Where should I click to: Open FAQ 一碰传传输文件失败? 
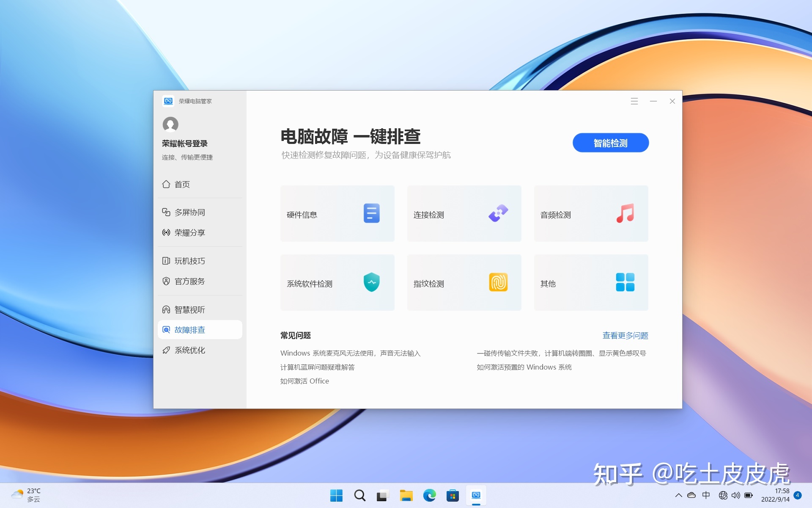[x=561, y=353]
